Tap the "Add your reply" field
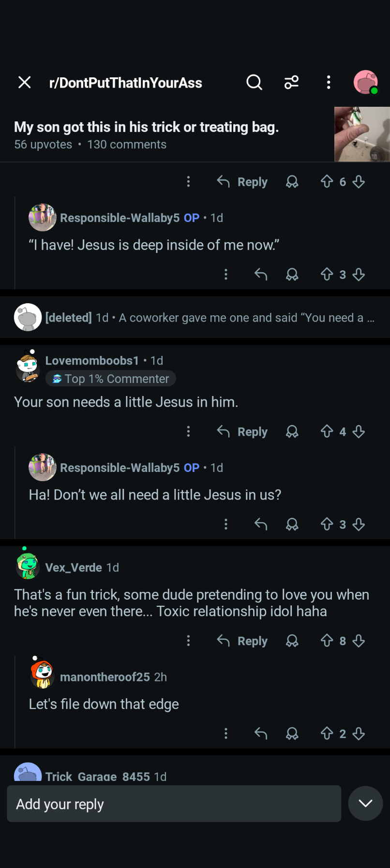This screenshot has height=868, width=390. 174,804
